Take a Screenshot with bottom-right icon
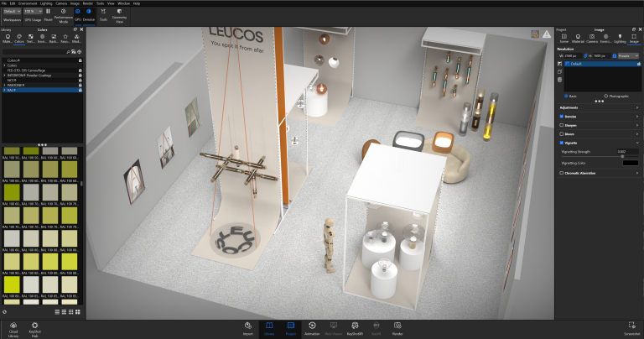Screen dimensions: 644x339 [x=627, y=326]
